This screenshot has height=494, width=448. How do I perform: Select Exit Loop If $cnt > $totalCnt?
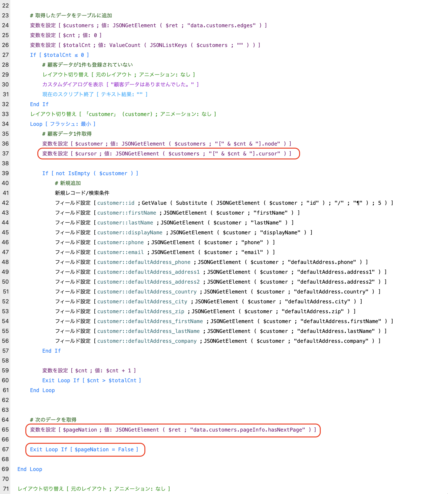click(92, 380)
